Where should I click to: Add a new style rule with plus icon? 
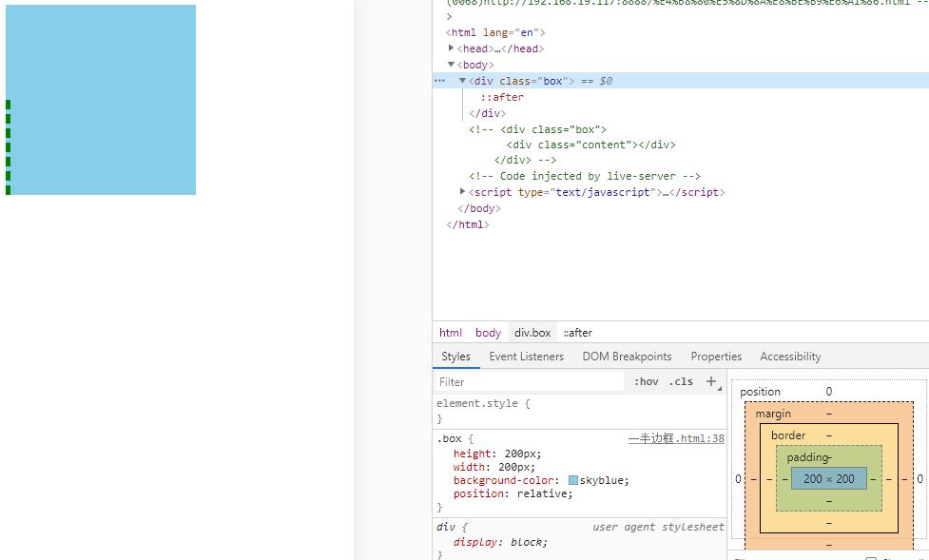[x=711, y=381]
